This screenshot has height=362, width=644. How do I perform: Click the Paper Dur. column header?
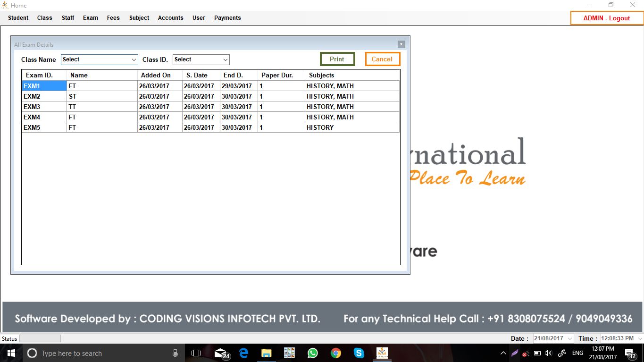[x=281, y=75]
